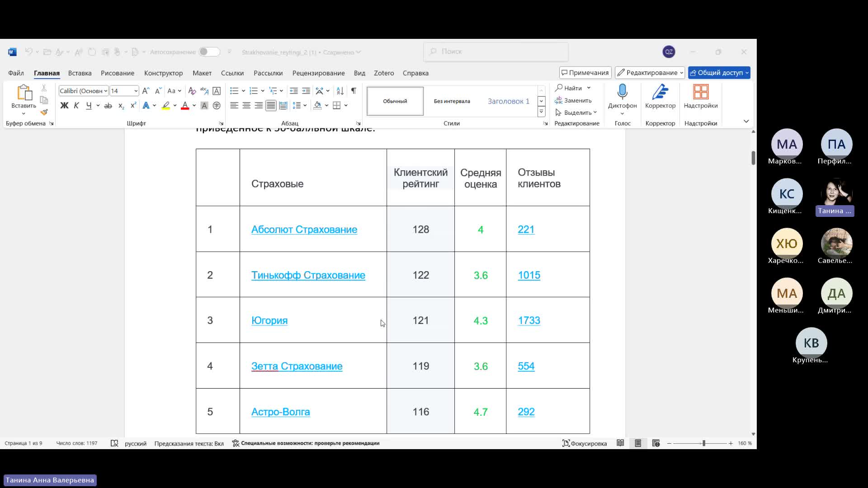The width and height of the screenshot is (868, 488).
Task: Decrease font size button
Action: click(158, 91)
